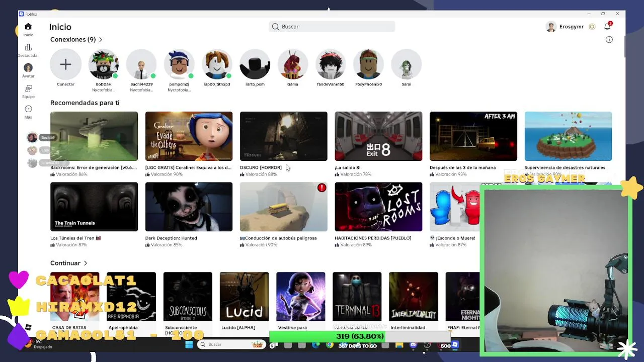Open OSCURO [HORROR] game thumbnail

[284, 136]
